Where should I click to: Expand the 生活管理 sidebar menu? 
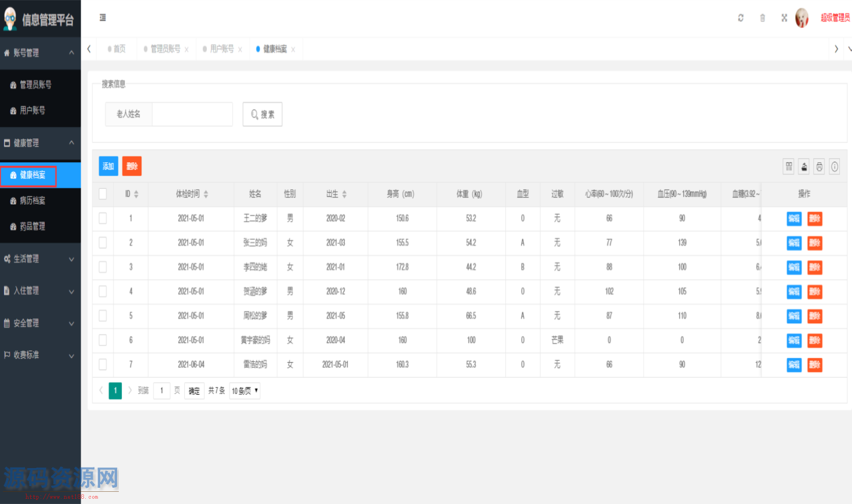tap(40, 259)
